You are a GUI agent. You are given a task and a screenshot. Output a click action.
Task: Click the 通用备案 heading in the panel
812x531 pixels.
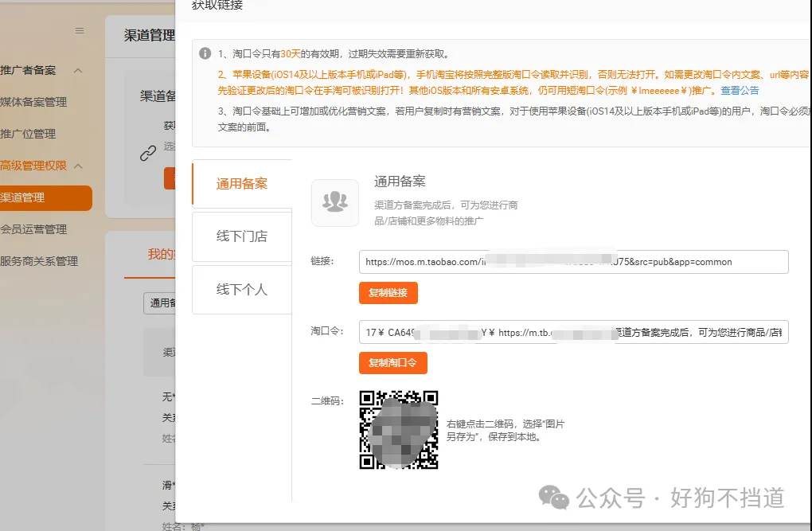pos(400,182)
